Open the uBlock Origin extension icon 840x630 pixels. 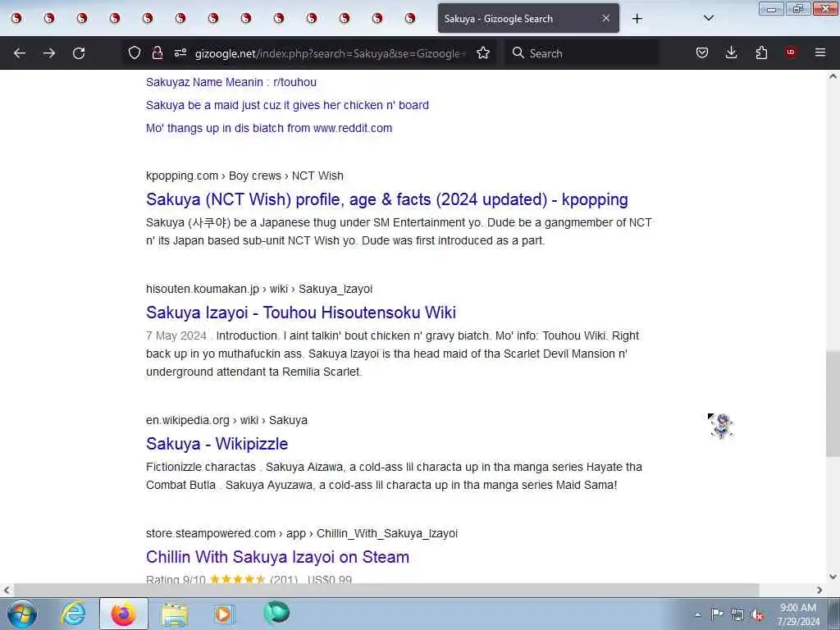791,52
